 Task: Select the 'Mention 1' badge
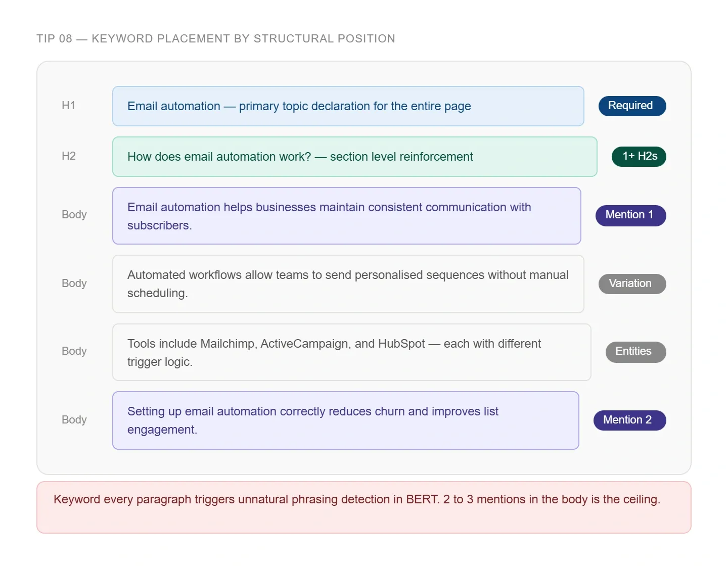tap(630, 215)
